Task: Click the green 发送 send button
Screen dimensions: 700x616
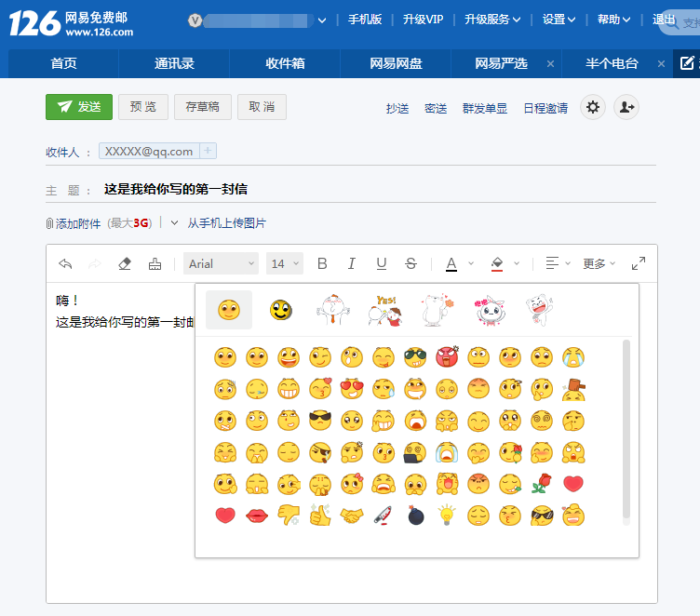Action: [79, 107]
